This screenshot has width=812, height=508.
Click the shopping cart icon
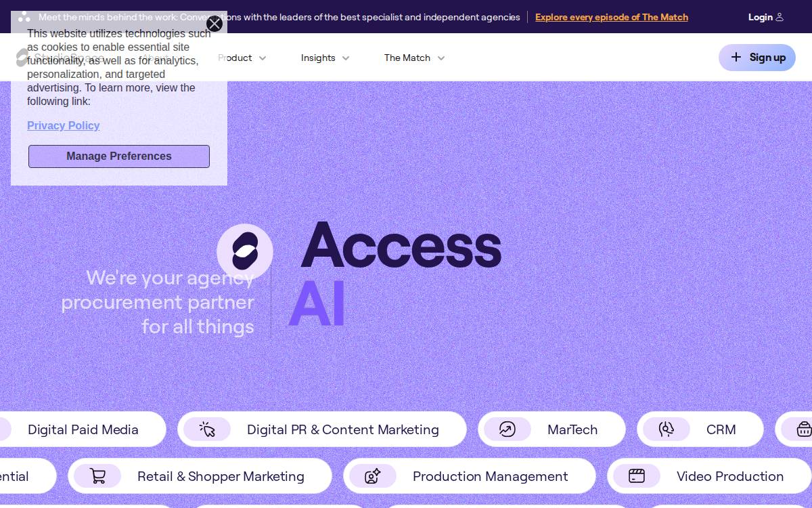pyautogui.click(x=98, y=476)
